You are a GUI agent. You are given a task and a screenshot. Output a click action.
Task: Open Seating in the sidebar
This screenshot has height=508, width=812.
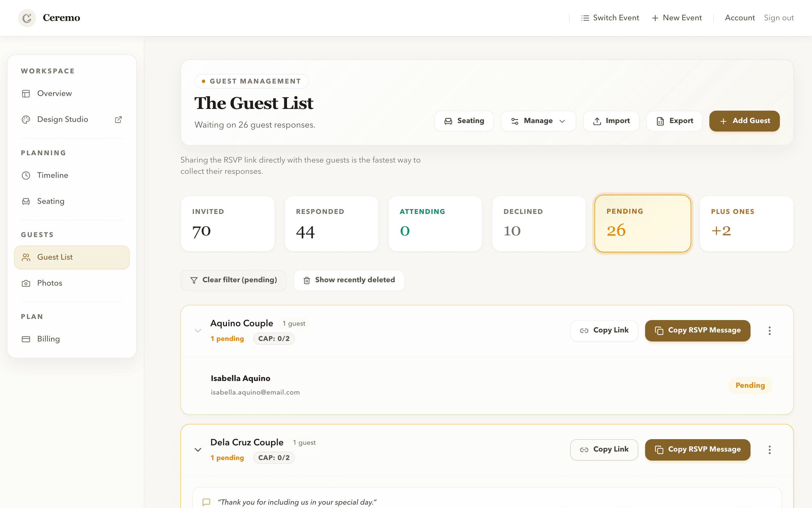coord(72,201)
